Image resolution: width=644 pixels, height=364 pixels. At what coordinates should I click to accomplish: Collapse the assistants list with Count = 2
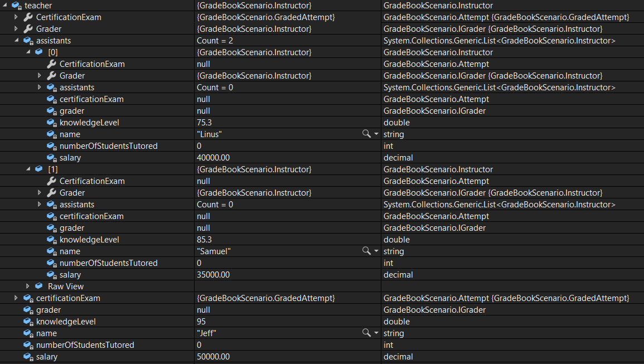(16, 40)
